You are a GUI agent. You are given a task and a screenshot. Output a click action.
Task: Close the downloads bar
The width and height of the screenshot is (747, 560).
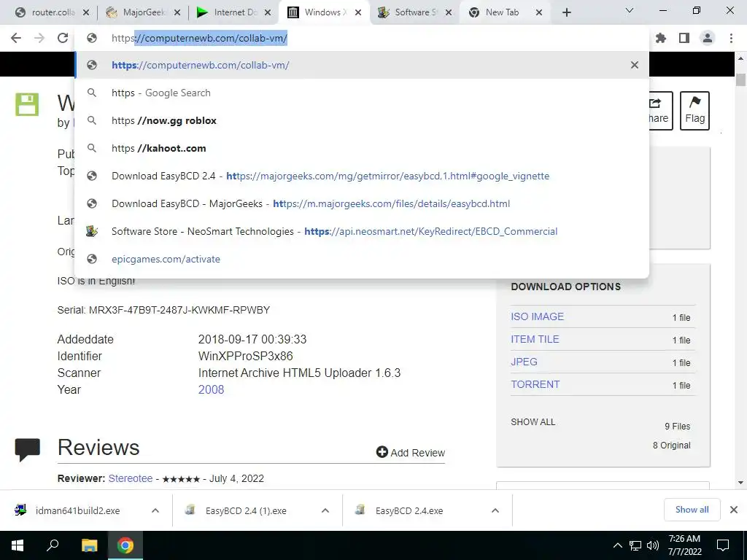734,510
